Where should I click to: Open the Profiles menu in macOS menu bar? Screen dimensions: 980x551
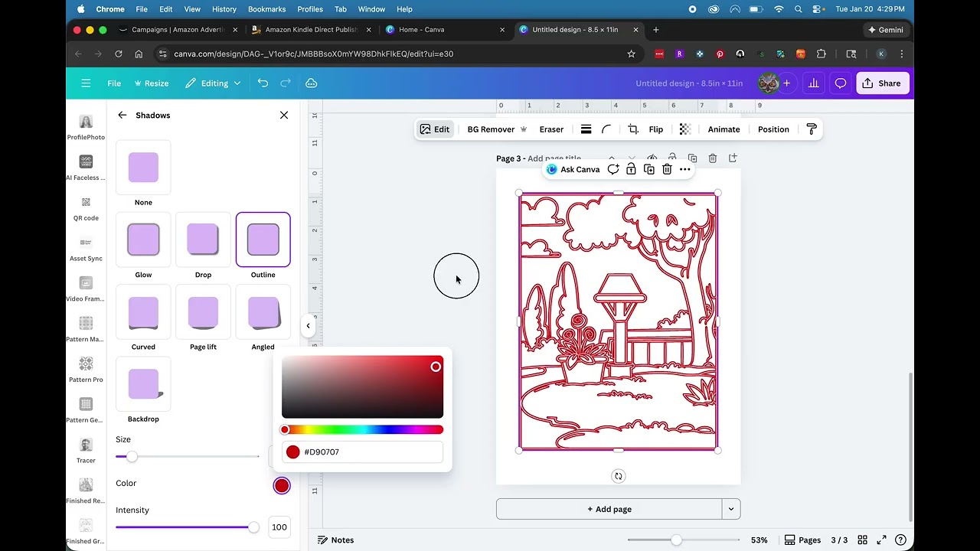pos(310,9)
